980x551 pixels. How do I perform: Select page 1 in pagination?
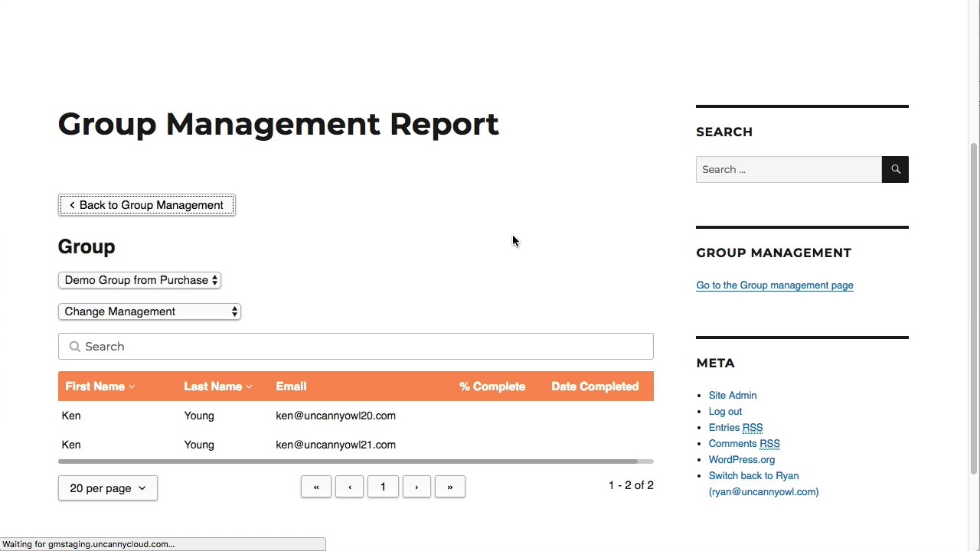[383, 487]
